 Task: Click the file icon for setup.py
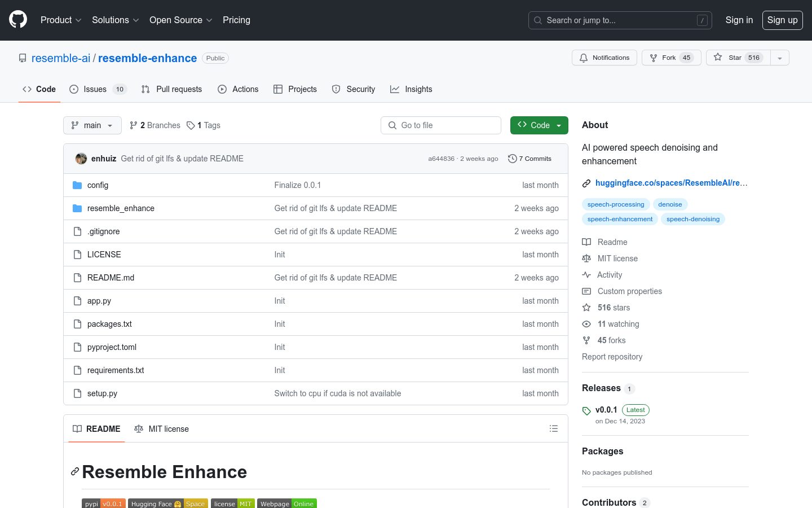click(x=77, y=393)
